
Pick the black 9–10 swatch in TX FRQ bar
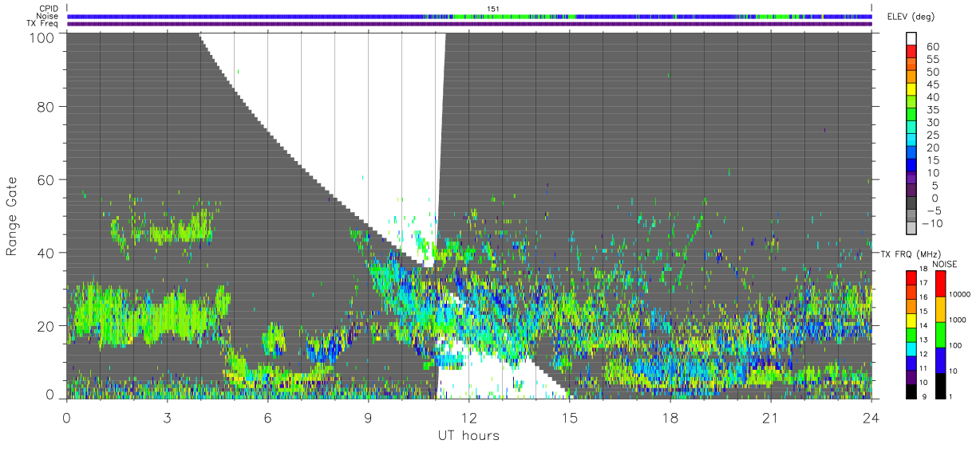pos(912,390)
